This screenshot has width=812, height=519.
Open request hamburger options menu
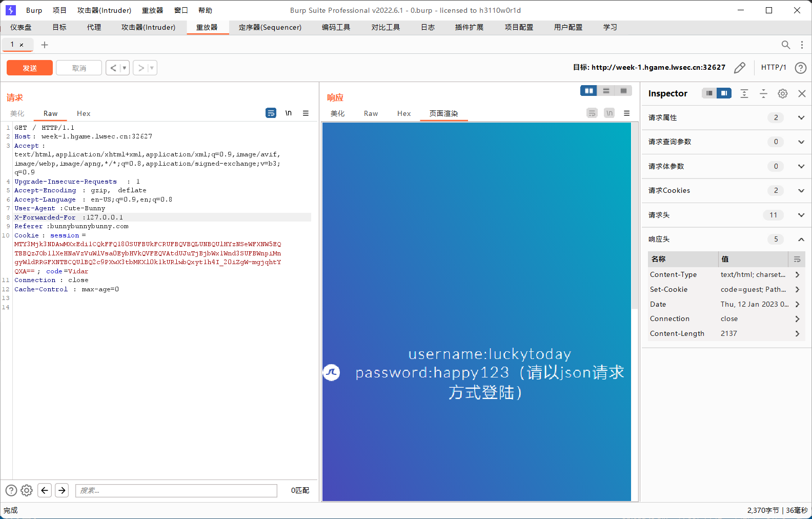tap(306, 113)
